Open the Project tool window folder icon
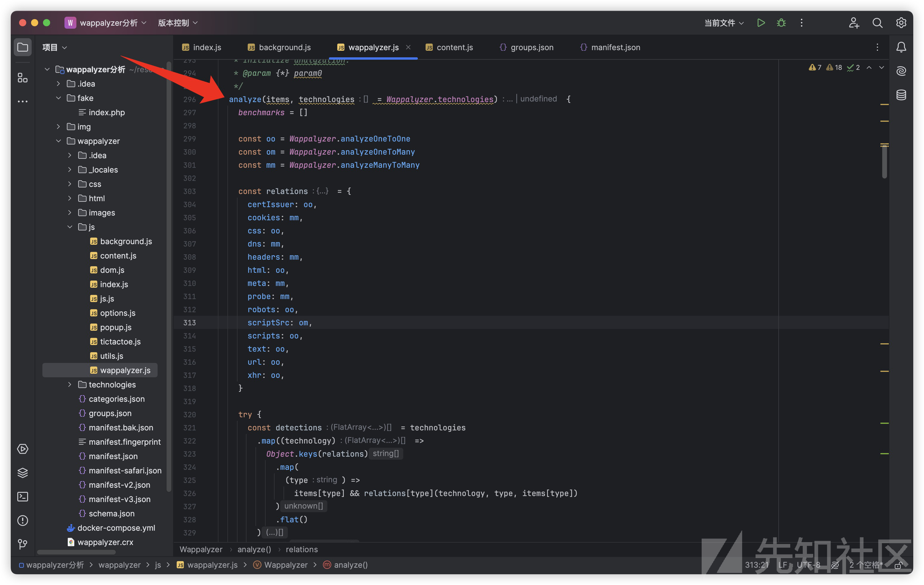This screenshot has height=585, width=924. click(23, 47)
